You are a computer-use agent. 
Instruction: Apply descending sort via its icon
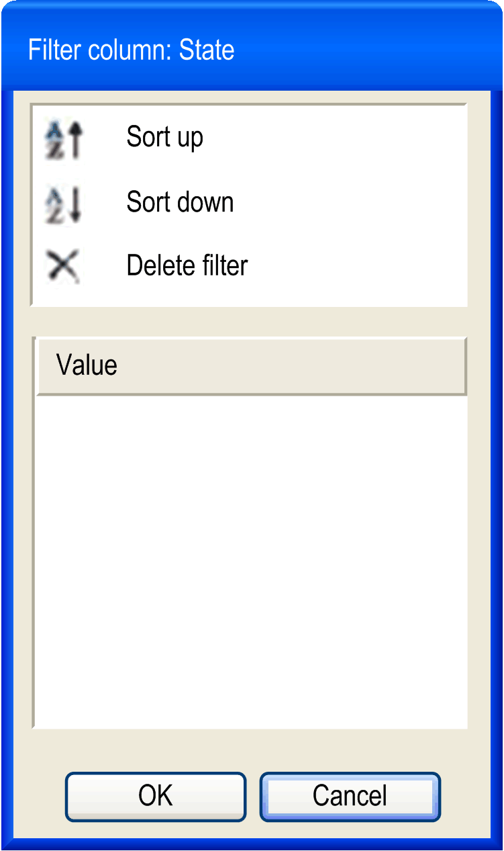click(x=62, y=204)
